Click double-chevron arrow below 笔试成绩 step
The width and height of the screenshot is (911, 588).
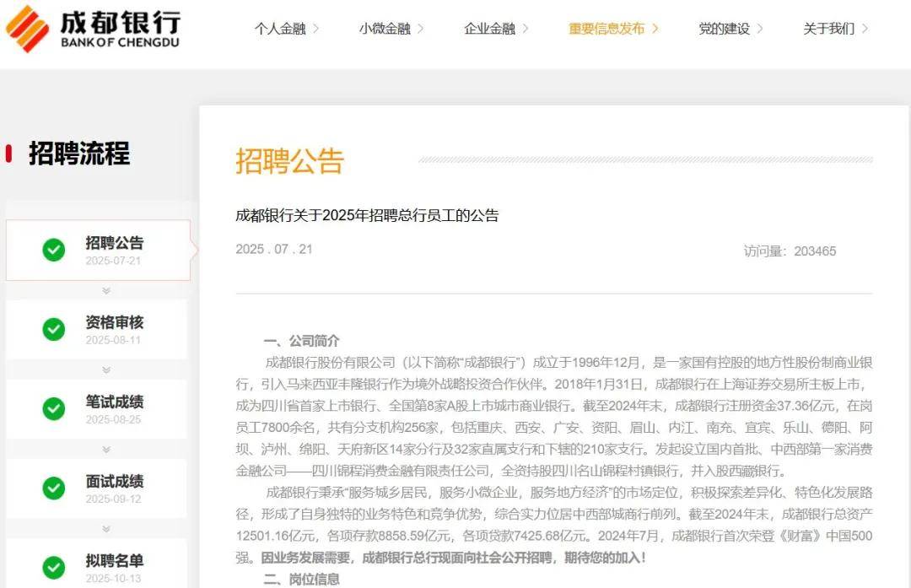tap(106, 450)
